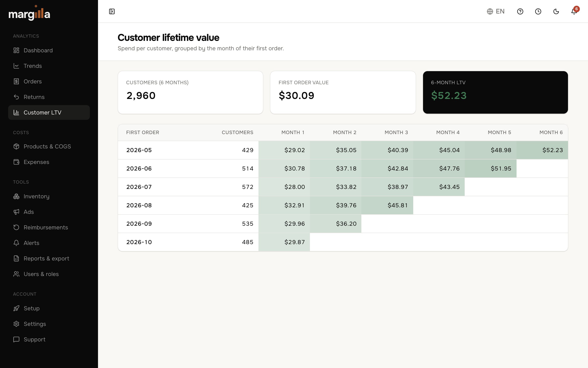Select the Customers (6 months) card

pyautogui.click(x=190, y=92)
